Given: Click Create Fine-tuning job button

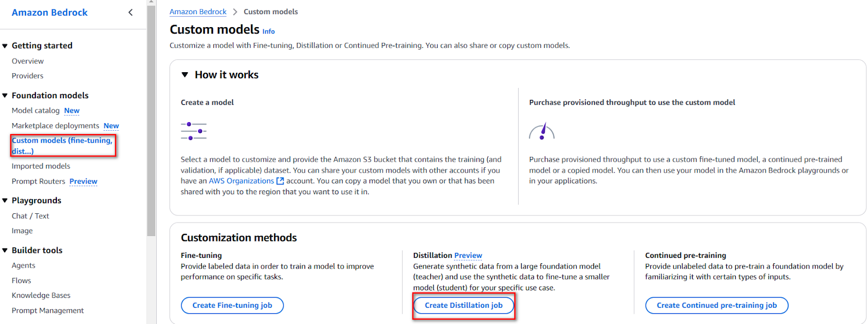Looking at the screenshot, I should [232, 306].
